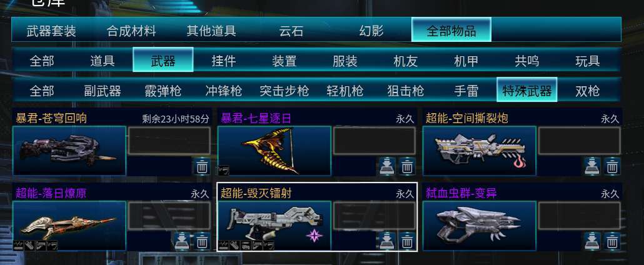Viewport: 644px width, 265px height.
Task: Select the 挂件 category tab
Action: click(x=224, y=61)
